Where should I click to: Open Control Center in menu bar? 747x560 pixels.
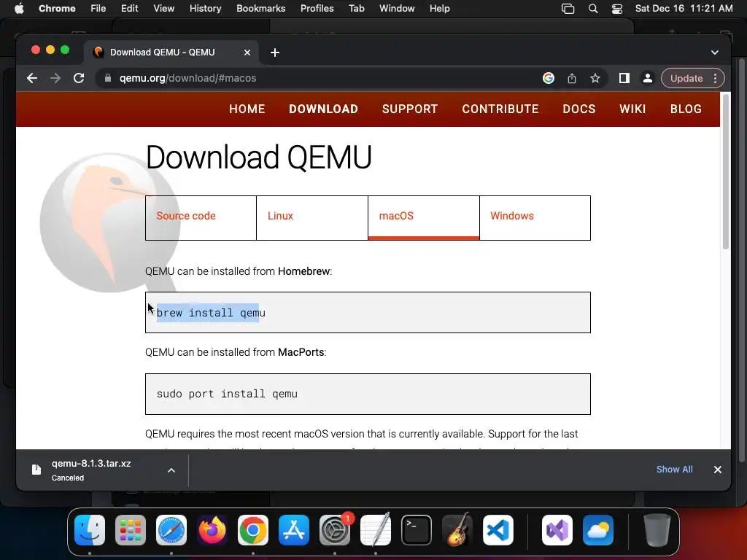617,9
